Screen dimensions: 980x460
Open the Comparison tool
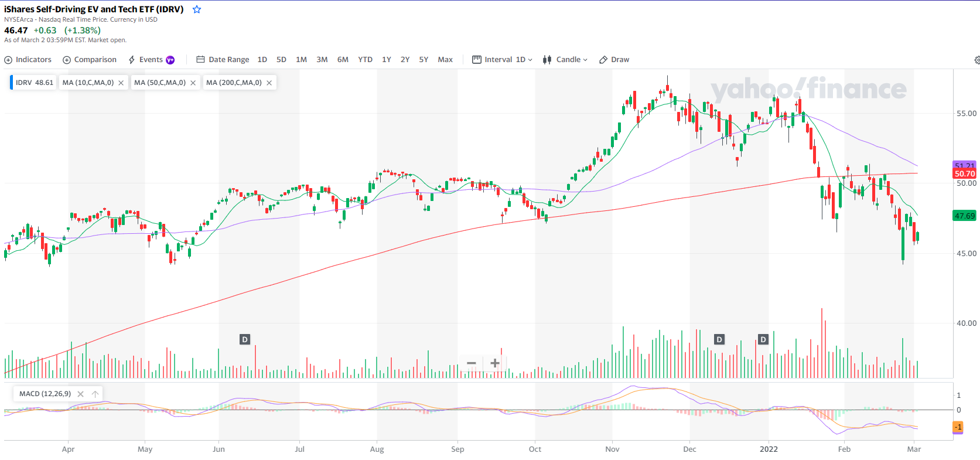point(90,60)
